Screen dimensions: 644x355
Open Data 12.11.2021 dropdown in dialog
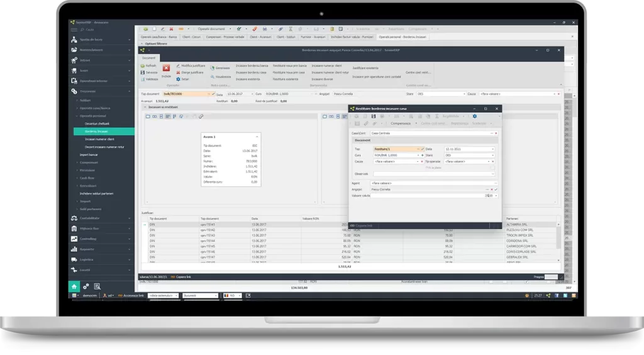[x=493, y=149]
